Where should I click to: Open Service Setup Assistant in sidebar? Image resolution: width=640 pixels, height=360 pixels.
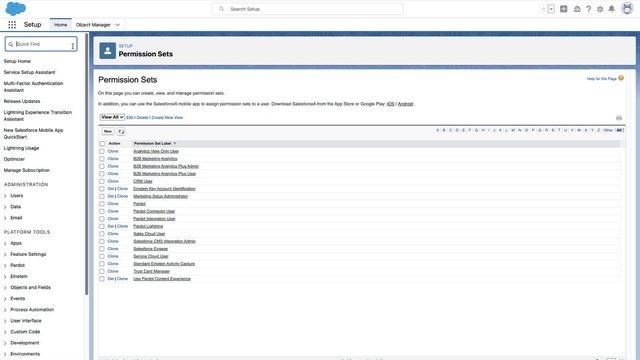click(x=29, y=72)
